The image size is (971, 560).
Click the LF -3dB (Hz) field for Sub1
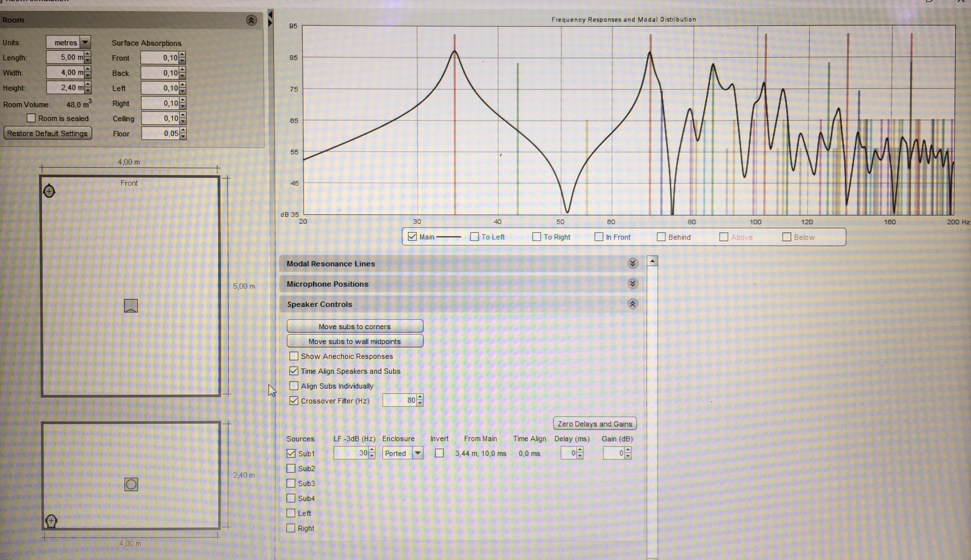(x=351, y=453)
